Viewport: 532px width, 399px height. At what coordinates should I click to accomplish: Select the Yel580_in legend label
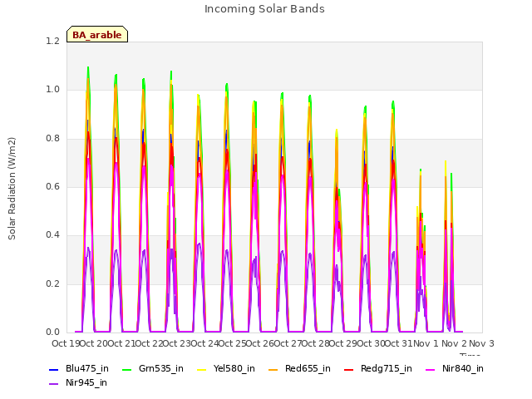pyautogui.click(x=234, y=368)
